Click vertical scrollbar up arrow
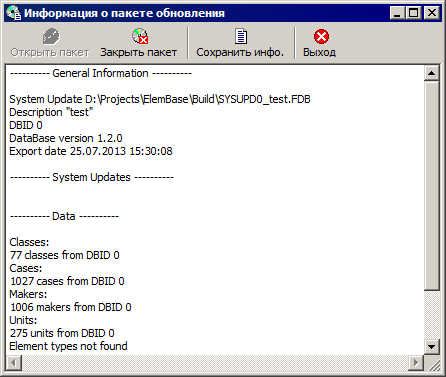The height and width of the screenshot is (377, 446). coord(432,73)
